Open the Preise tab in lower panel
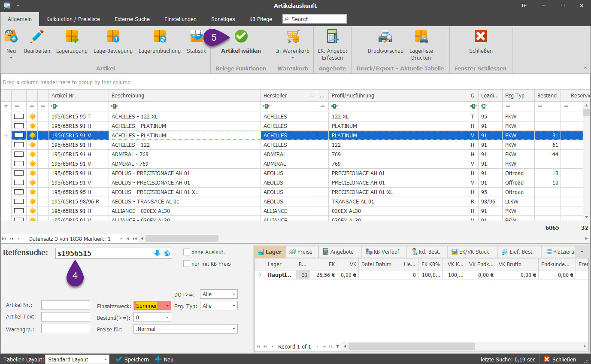591x364 pixels. coord(302,252)
